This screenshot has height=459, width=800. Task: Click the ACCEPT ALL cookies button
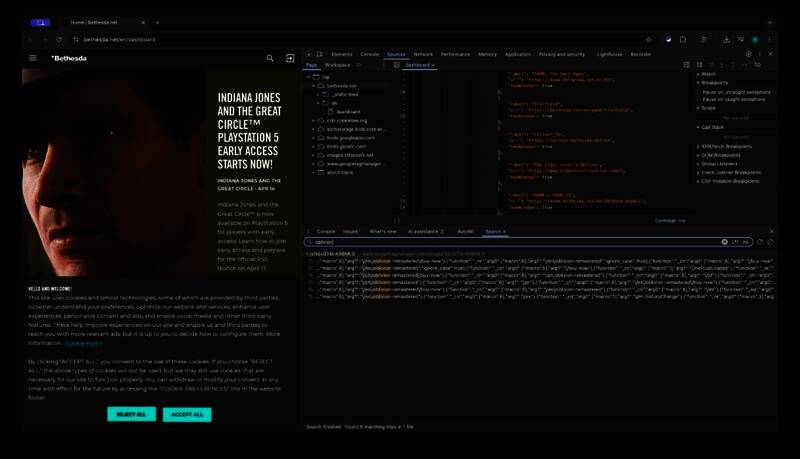187,414
